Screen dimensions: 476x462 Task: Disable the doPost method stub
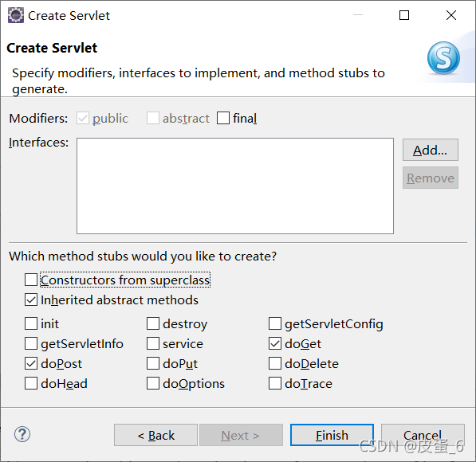tap(31, 363)
